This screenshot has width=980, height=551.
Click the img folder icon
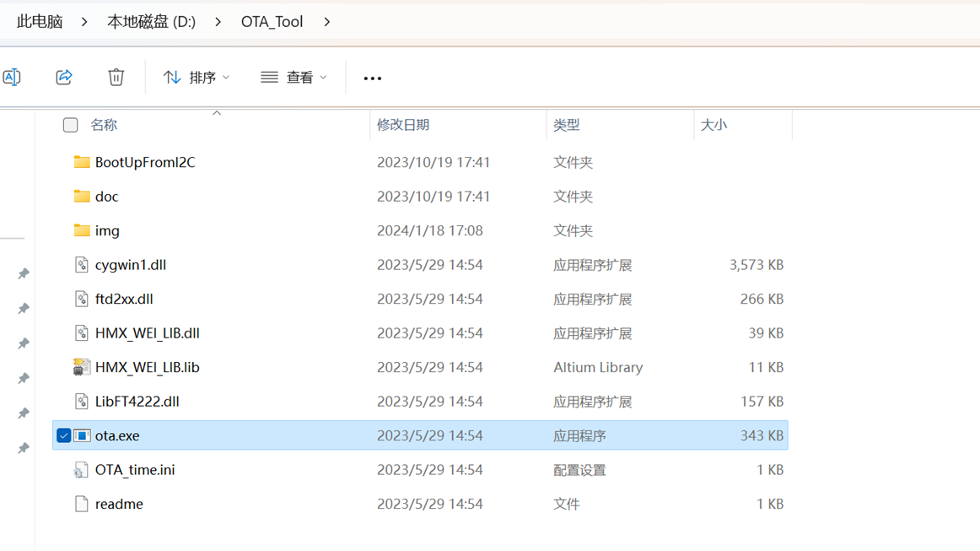tap(81, 230)
